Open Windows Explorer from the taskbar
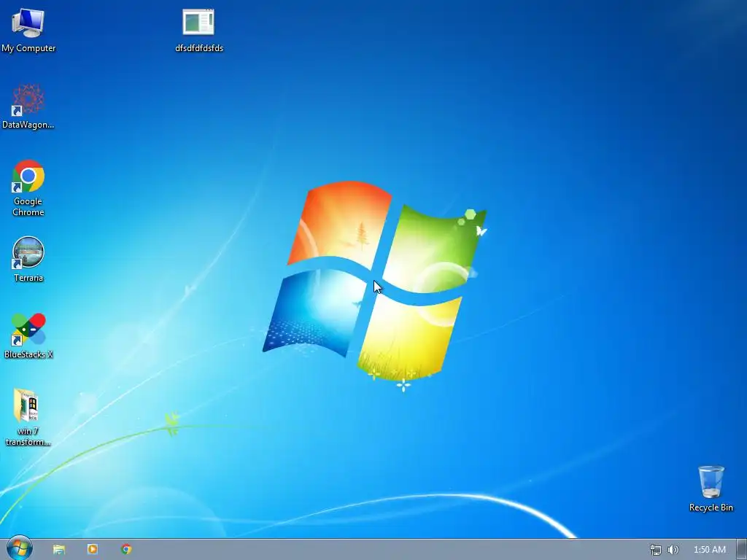This screenshot has height=560, width=747. tap(58, 550)
